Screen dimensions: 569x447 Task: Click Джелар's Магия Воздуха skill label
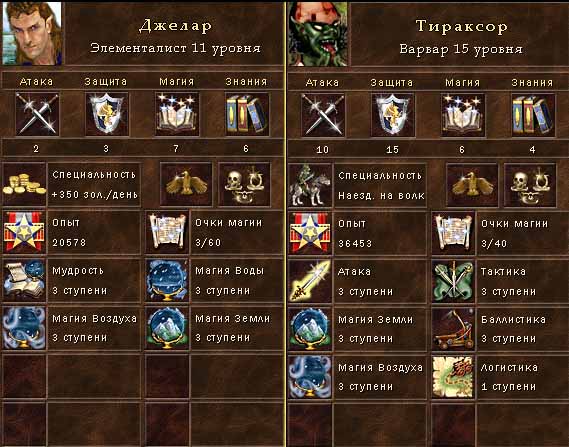94,319
